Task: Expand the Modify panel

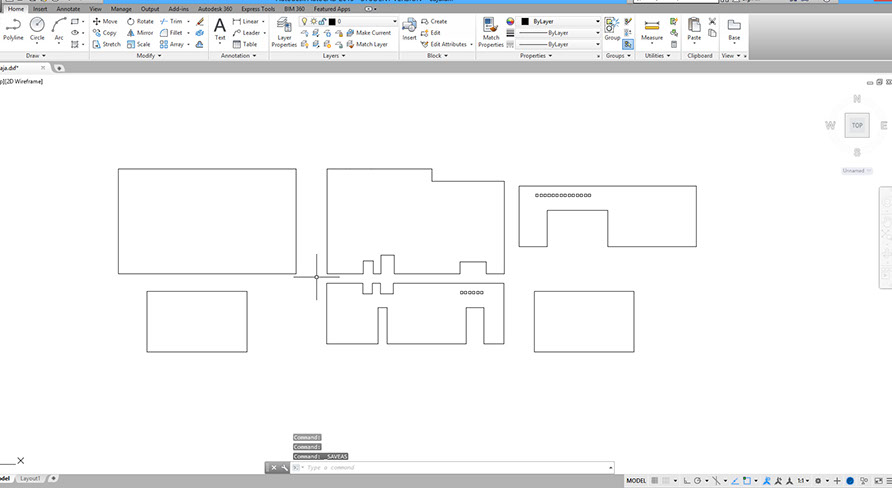Action: pos(149,56)
